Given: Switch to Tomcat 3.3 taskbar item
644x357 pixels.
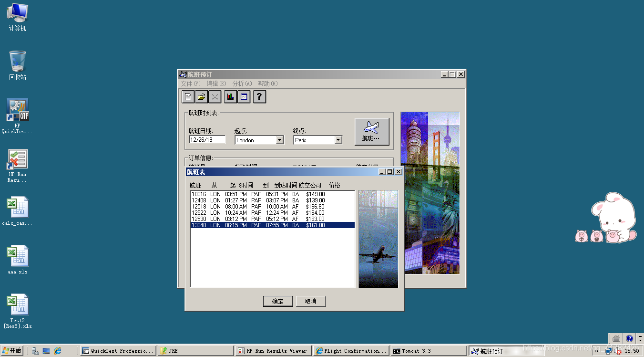Looking at the screenshot, I should click(429, 351).
